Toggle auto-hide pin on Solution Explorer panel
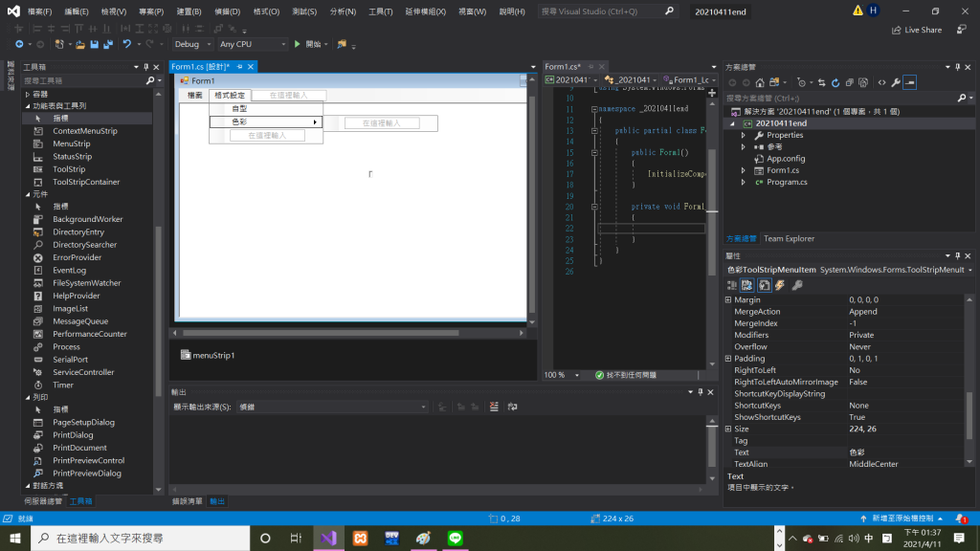980x551 pixels. [957, 67]
